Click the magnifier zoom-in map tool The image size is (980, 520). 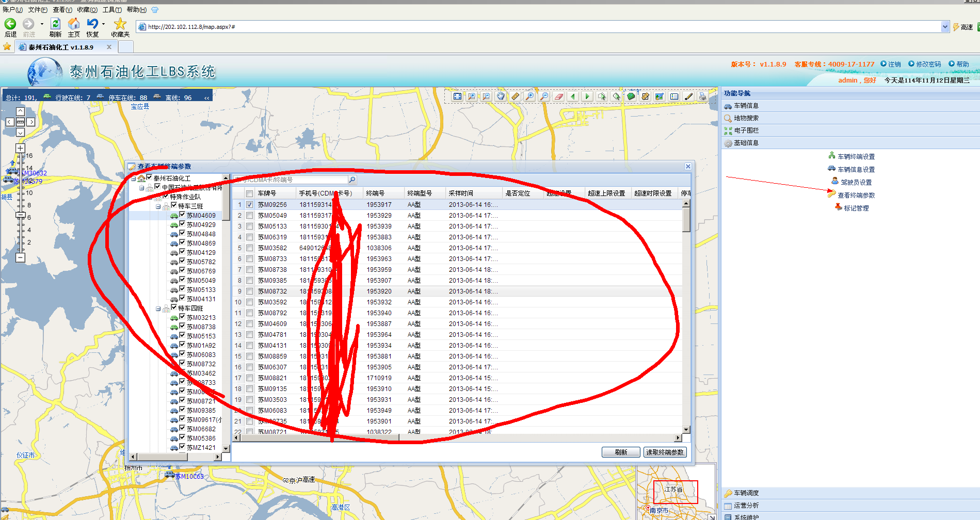(x=529, y=96)
